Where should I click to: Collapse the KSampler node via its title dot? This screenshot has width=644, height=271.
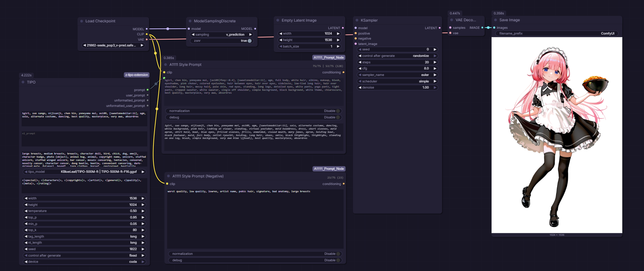tap(357, 21)
